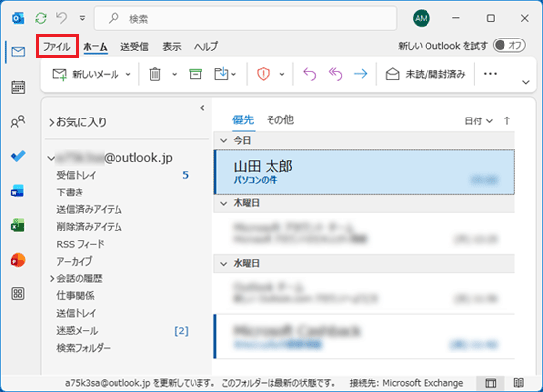Collapse the 水曜日 message group

click(x=224, y=264)
